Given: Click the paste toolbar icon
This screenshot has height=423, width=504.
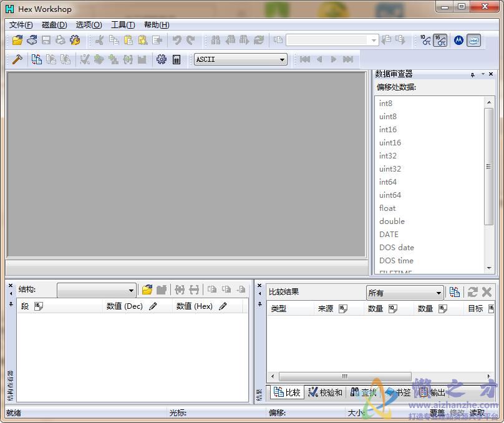Looking at the screenshot, I should point(128,40).
